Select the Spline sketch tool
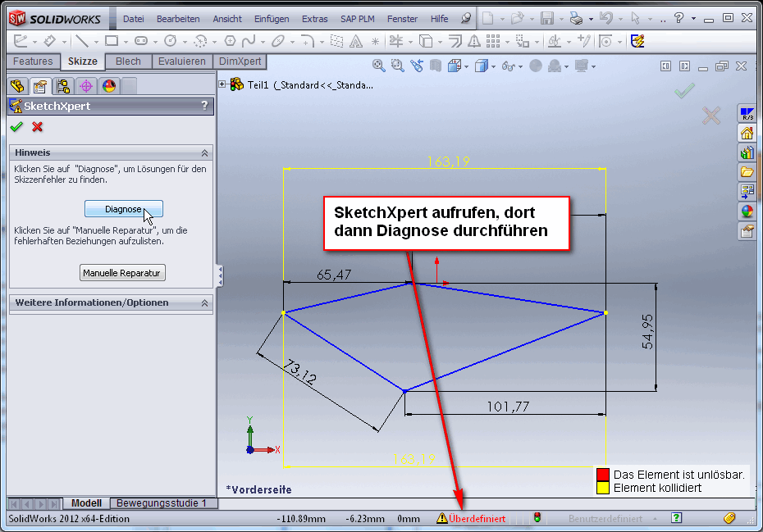763x532 pixels. pyautogui.click(x=249, y=41)
